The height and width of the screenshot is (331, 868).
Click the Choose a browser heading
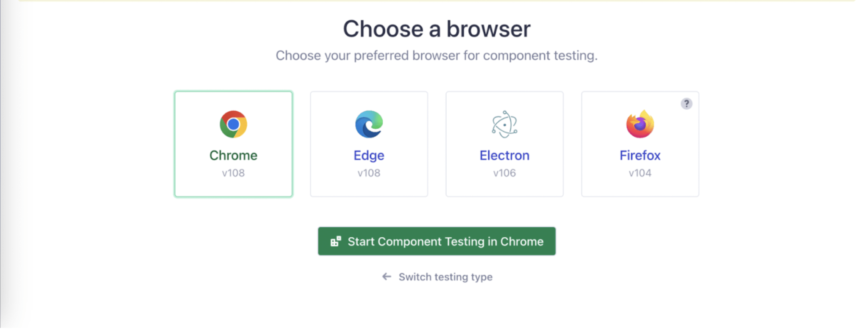[x=437, y=28]
